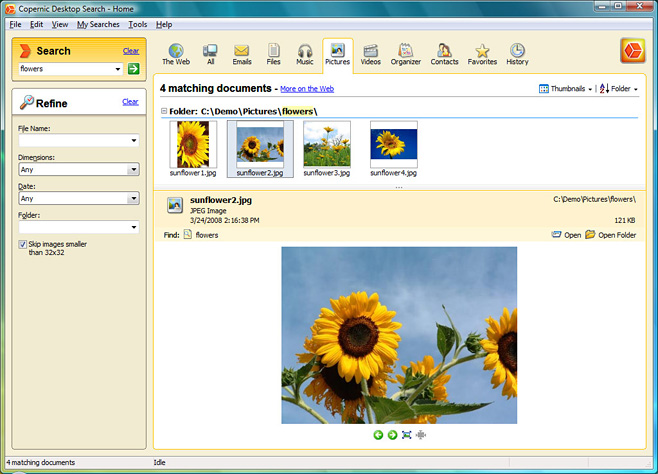Viewport: 658px width, 474px height.
Task: Open the Thumbnails view dropdown
Action: 566,89
